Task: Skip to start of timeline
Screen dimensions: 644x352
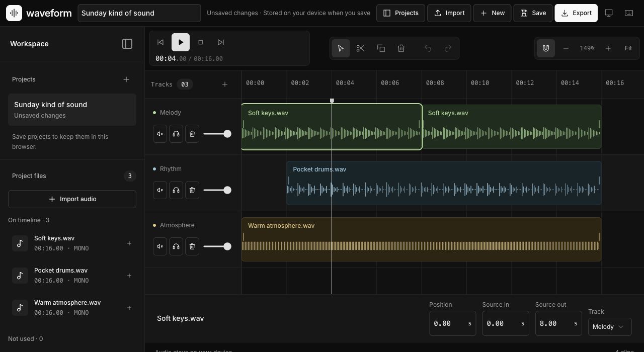Action: 160,42
